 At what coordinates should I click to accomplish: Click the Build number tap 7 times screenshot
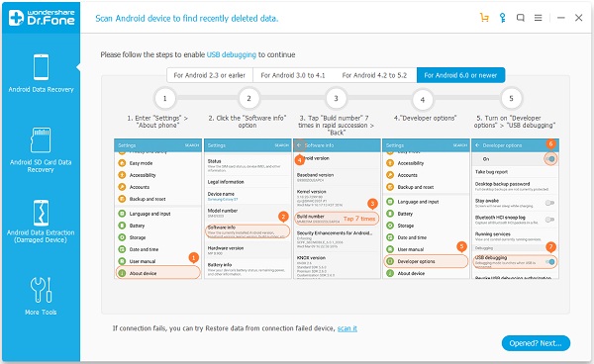[337, 209]
